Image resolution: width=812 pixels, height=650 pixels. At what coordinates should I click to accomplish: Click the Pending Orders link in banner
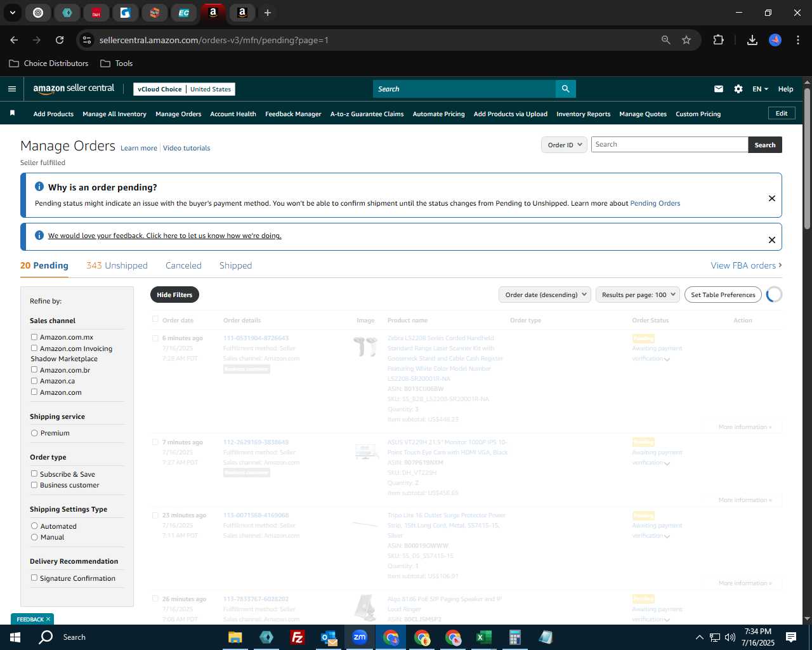[x=655, y=203]
